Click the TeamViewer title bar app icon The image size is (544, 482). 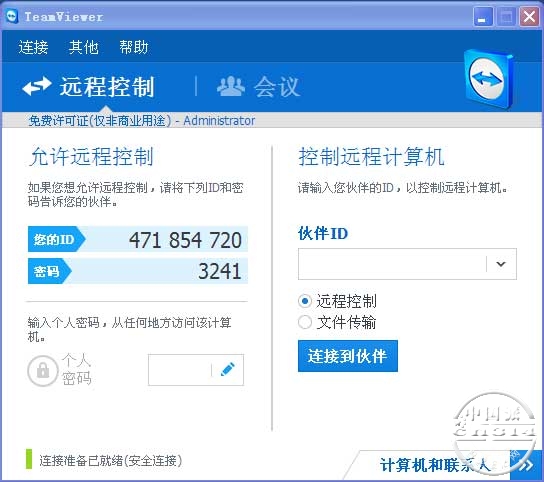(12, 16)
